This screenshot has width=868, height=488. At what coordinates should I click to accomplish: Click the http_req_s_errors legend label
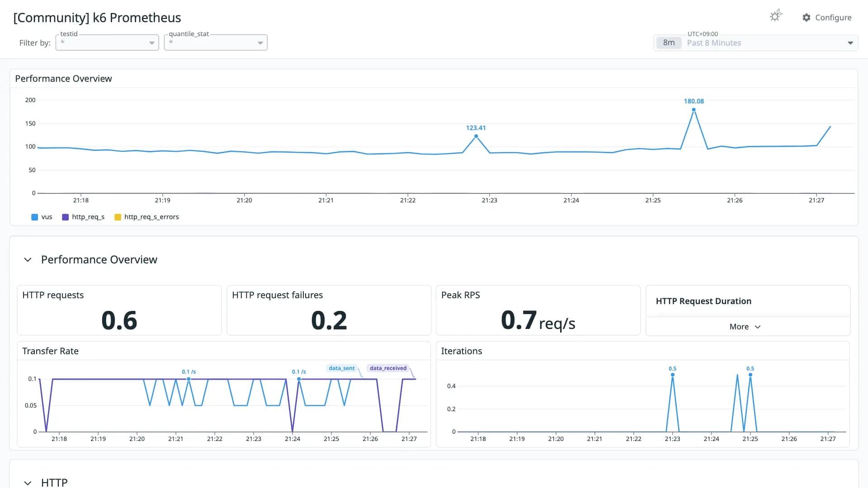point(151,217)
